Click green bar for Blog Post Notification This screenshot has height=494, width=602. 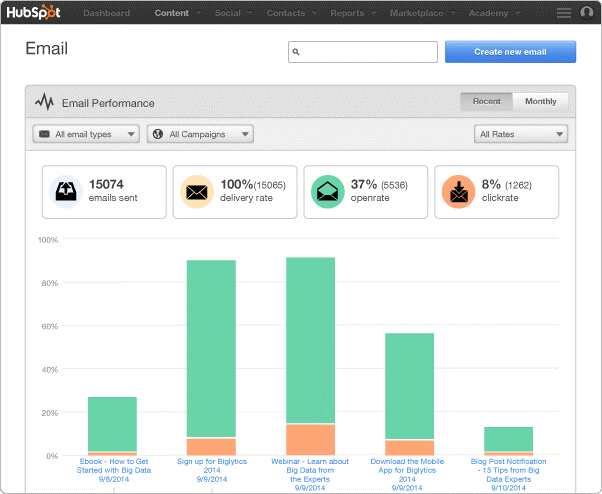(x=508, y=439)
